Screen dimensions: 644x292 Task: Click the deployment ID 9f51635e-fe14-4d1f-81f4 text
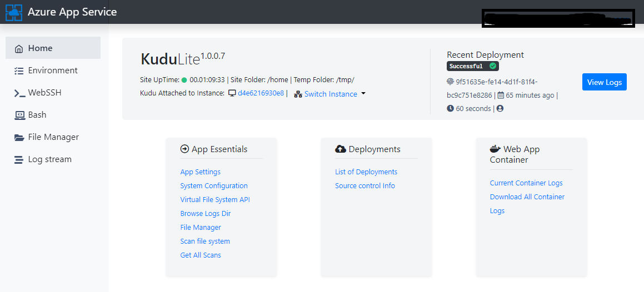coord(497,82)
